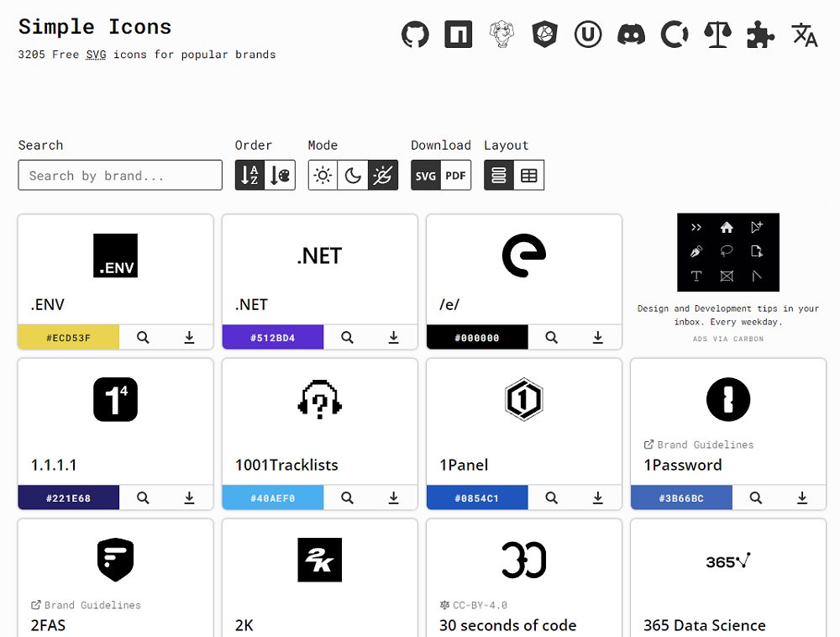Preview the 1.1.1.1 icon with magnifier

[x=143, y=497]
